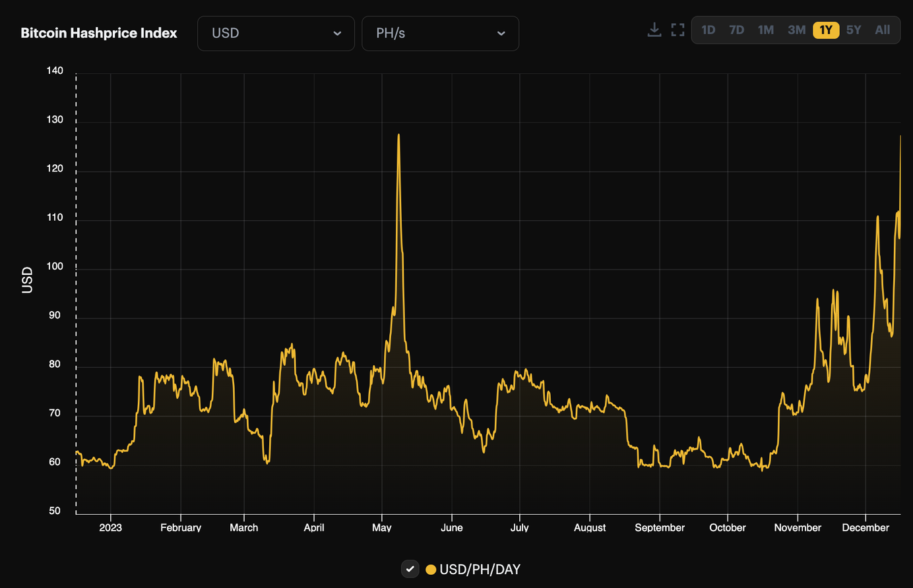Open fullscreen view of the chart
Screen dimensions: 913x588
pyautogui.click(x=677, y=29)
